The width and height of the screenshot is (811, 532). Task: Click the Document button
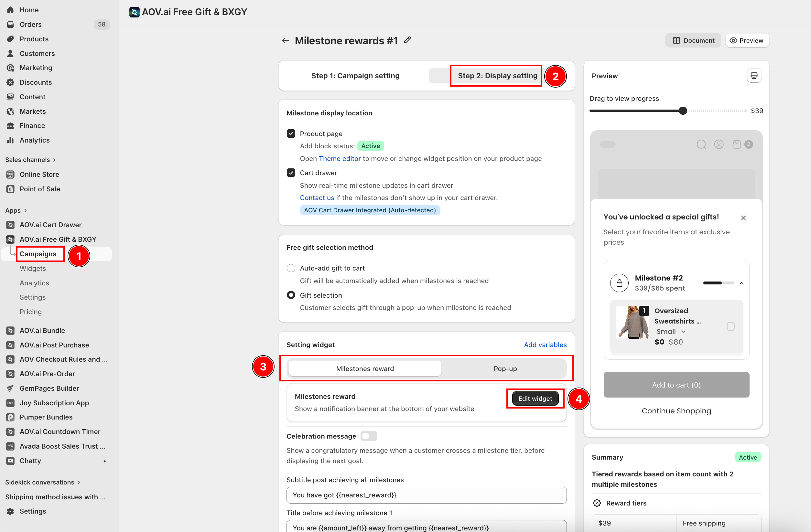click(x=693, y=40)
